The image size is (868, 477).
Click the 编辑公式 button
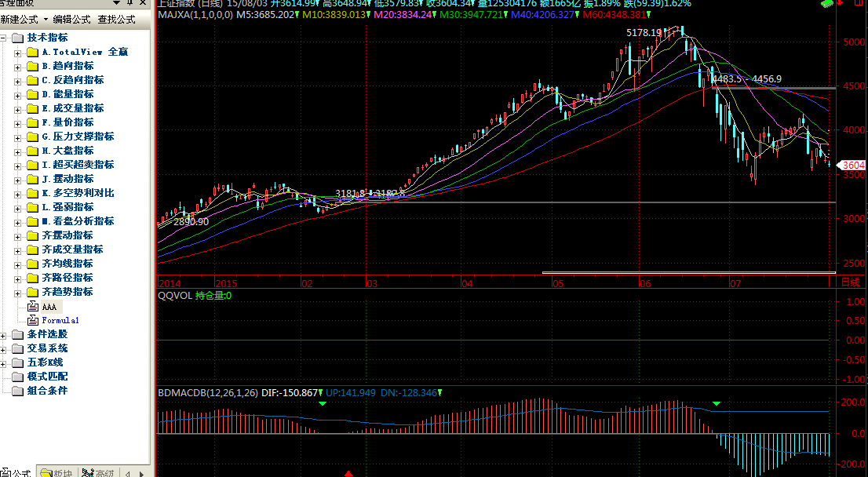tap(71, 19)
